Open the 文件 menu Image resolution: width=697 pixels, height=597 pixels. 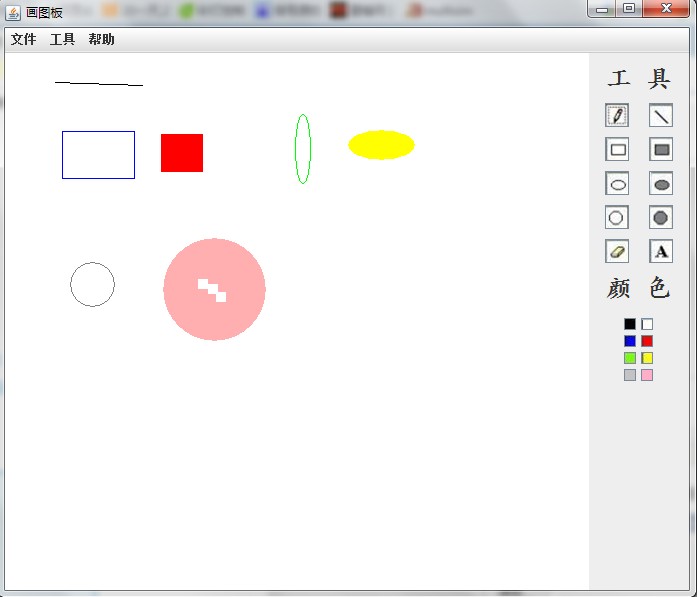[x=24, y=40]
